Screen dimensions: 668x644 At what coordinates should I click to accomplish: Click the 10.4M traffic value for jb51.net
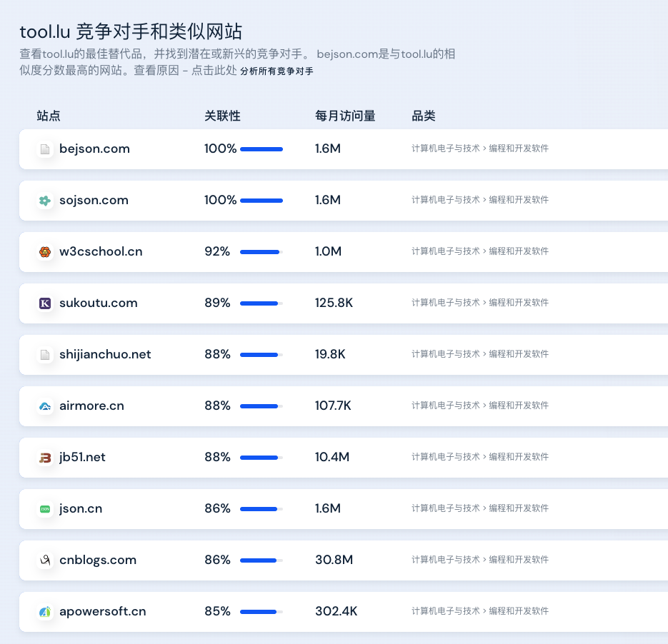(331, 457)
